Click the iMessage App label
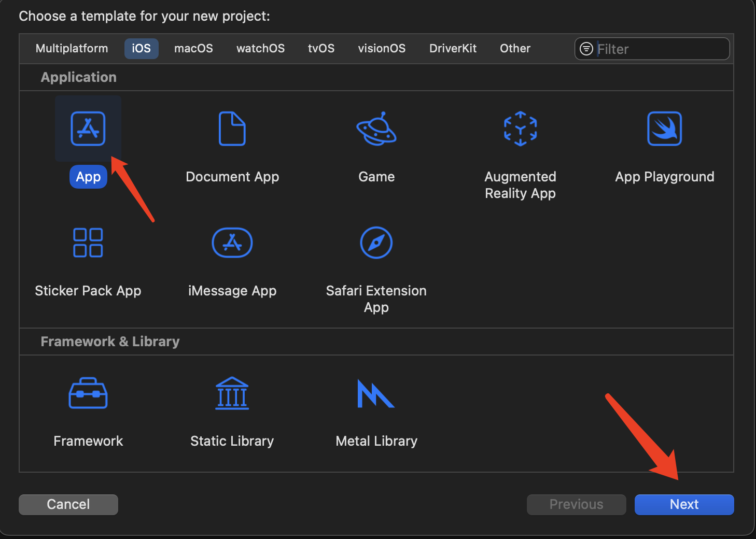This screenshot has height=539, width=756. [232, 291]
